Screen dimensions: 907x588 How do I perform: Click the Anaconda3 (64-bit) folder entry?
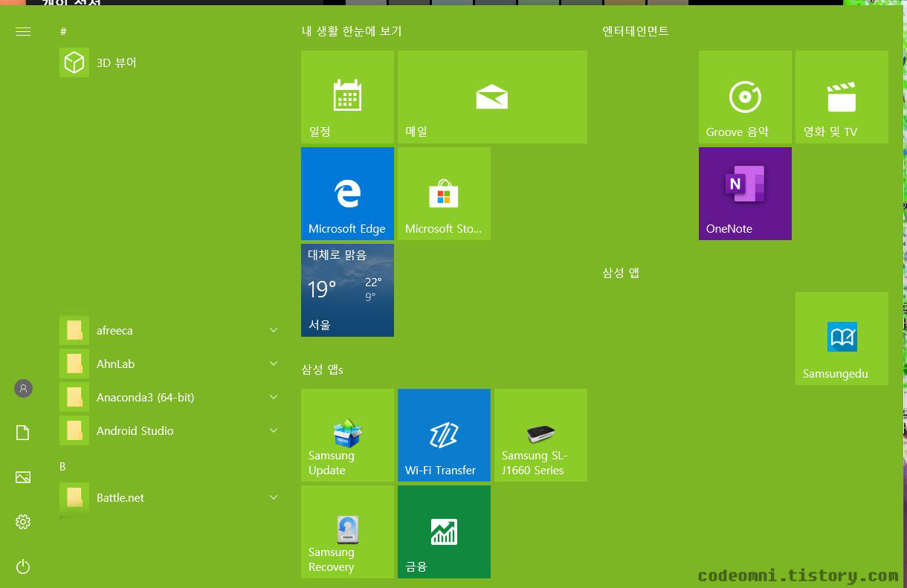coord(171,397)
